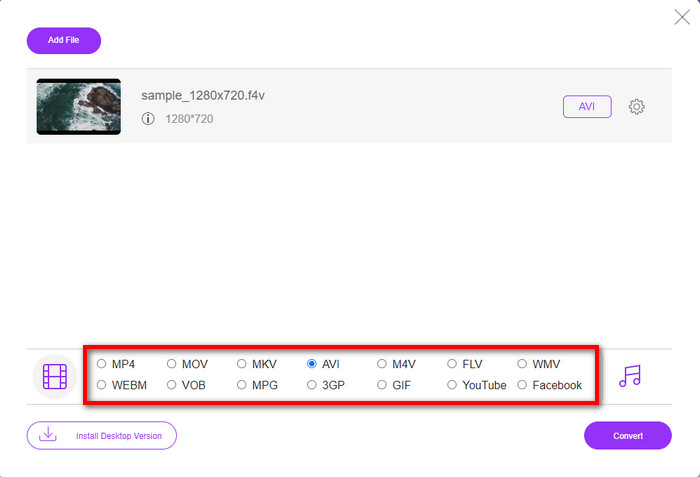Click the AVI output format badge
The height and width of the screenshot is (477, 700).
coord(587,107)
